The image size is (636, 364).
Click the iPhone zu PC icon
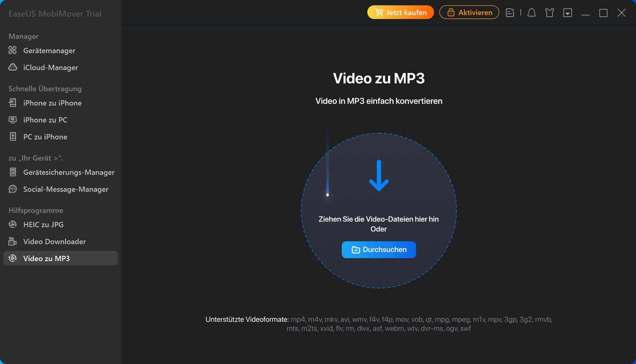13,120
